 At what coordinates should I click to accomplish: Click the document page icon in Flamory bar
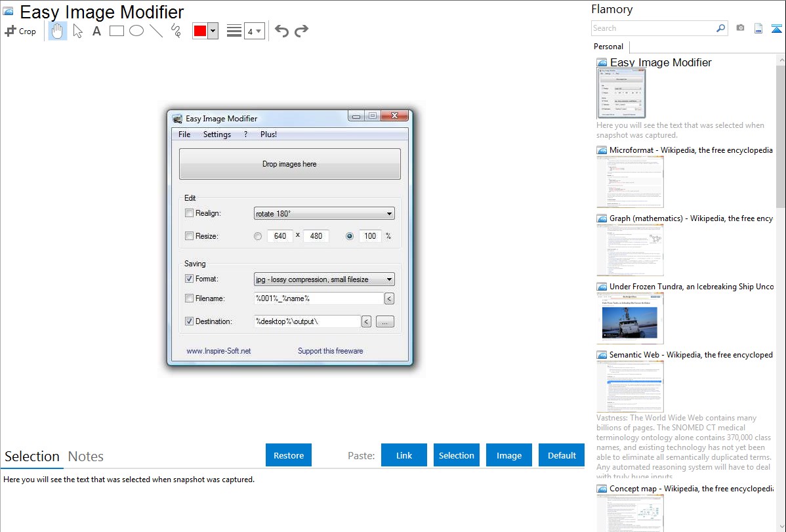[758, 28]
